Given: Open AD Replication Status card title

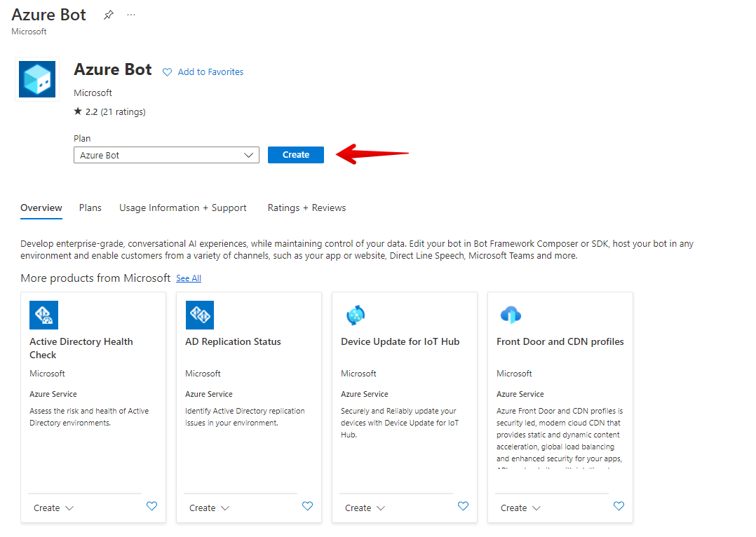Looking at the screenshot, I should (233, 342).
